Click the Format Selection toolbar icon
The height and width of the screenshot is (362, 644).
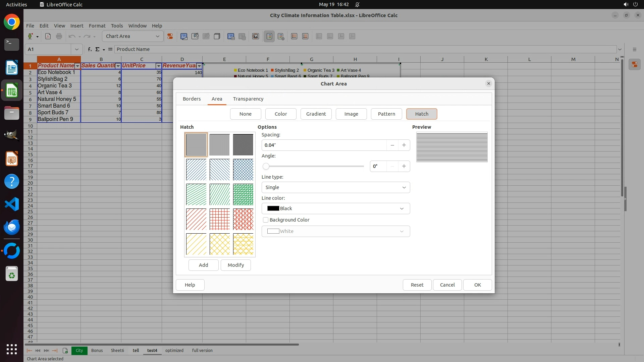click(x=170, y=36)
